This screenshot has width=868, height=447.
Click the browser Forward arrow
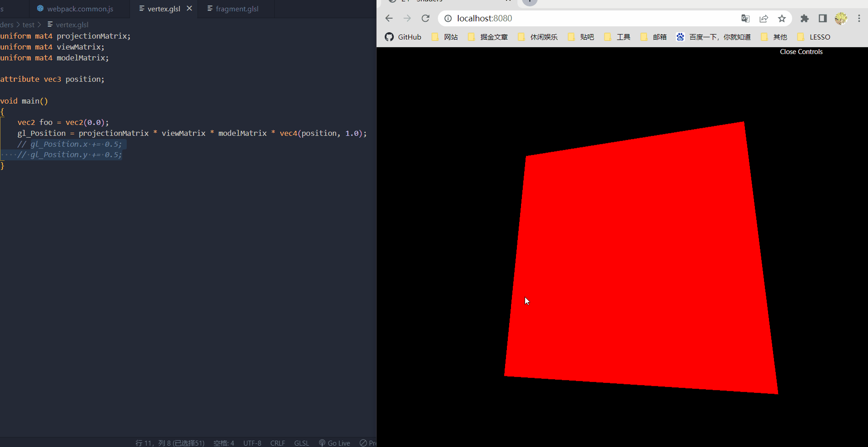[x=407, y=18]
